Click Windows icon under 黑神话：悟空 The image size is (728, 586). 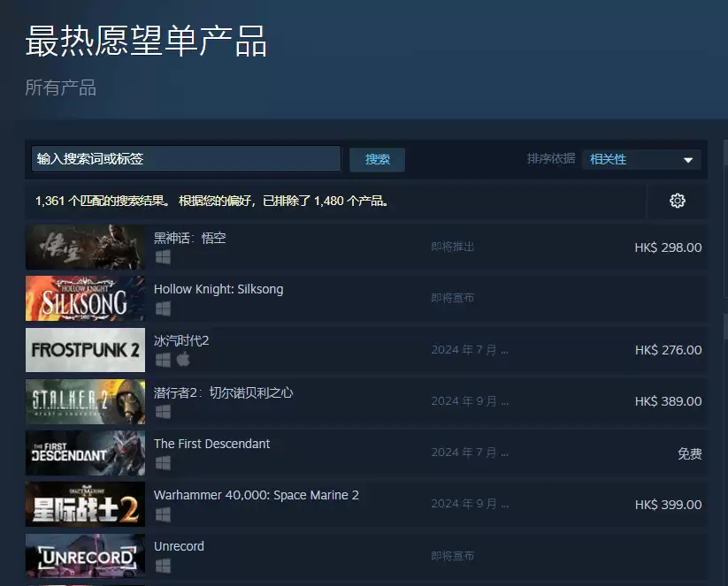tap(163, 256)
